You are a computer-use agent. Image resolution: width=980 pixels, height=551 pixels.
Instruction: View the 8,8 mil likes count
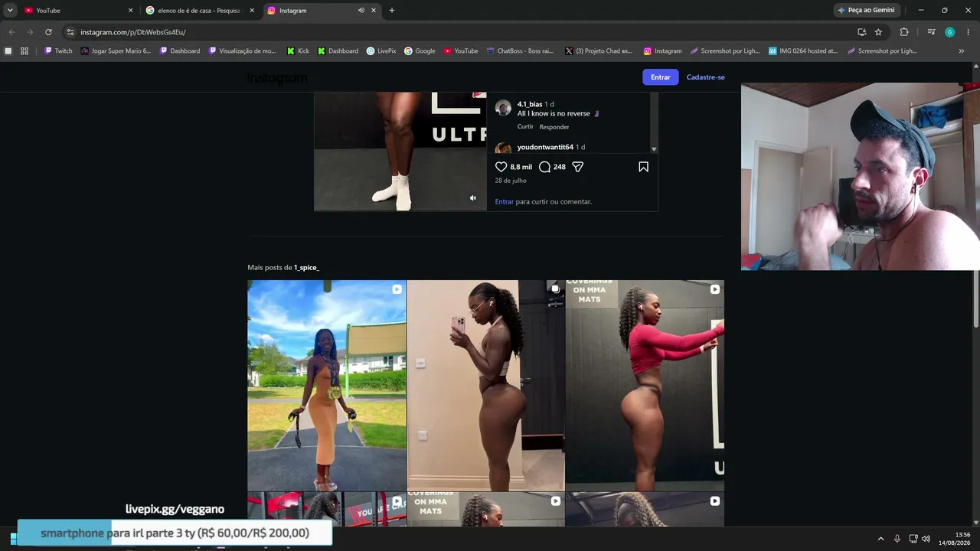[521, 167]
